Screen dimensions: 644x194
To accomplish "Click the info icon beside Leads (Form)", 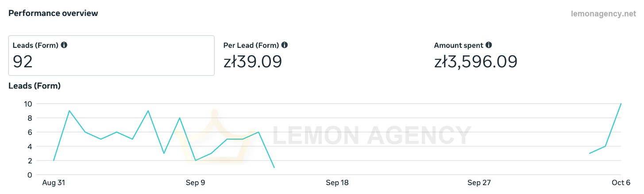I will click(64, 45).
